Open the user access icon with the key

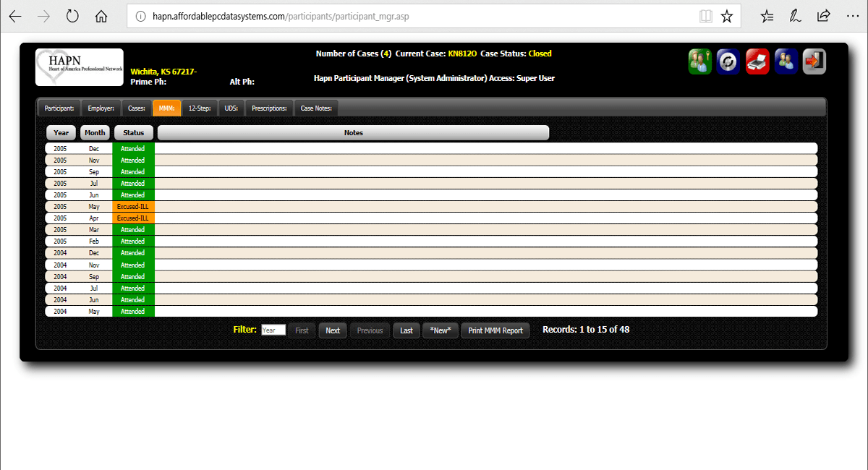(x=700, y=61)
